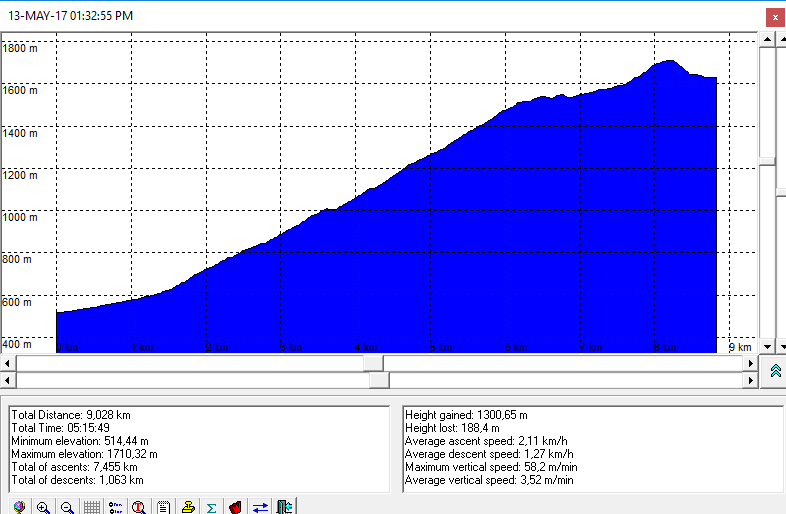Click the notepad document icon

coord(163,506)
